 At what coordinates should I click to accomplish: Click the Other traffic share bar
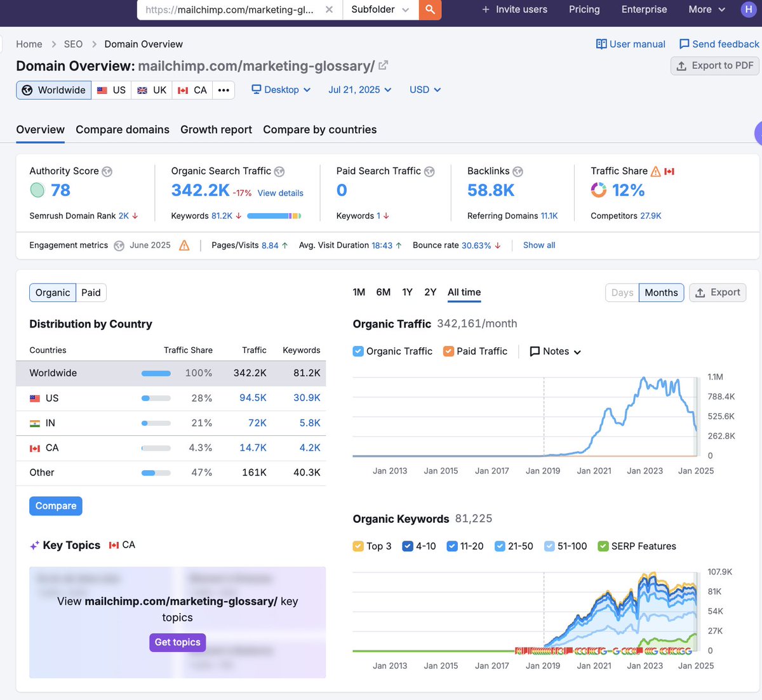(156, 473)
